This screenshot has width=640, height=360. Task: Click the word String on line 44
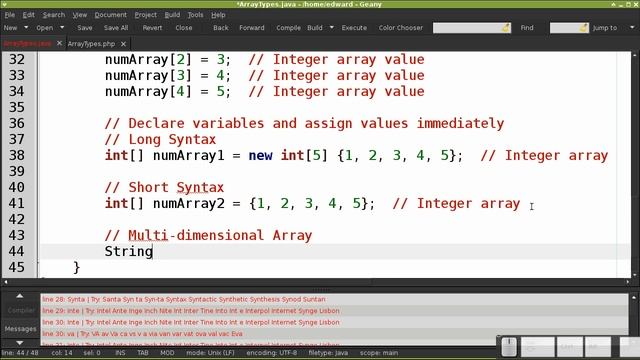click(129, 251)
